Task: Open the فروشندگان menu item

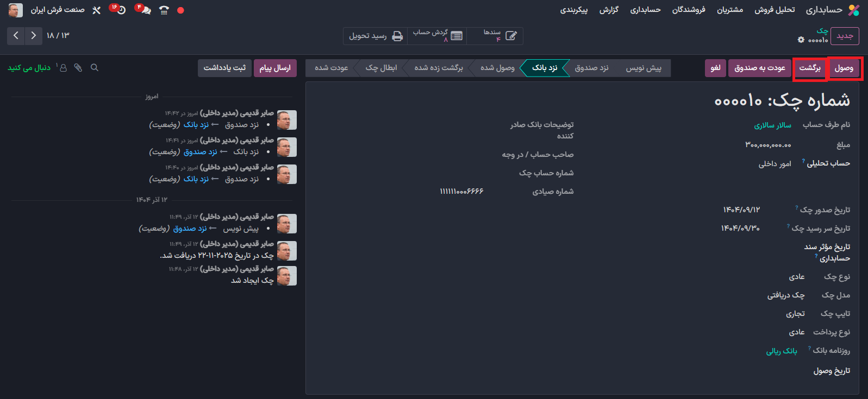Action: 689,10
